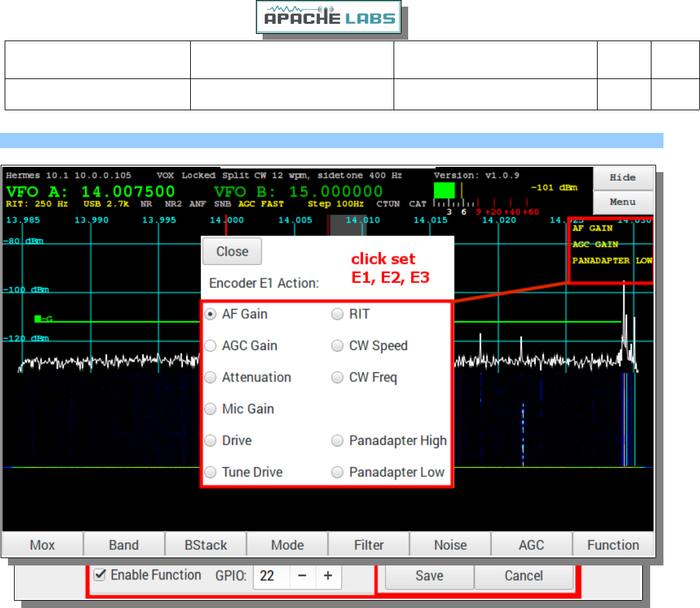The height and width of the screenshot is (608, 700).
Task: Select Panadapter Low radio option
Action: pyautogui.click(x=337, y=472)
